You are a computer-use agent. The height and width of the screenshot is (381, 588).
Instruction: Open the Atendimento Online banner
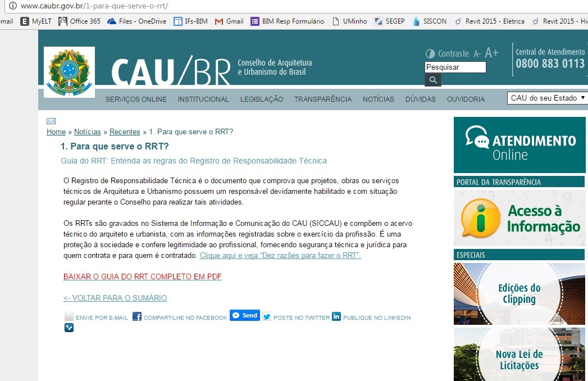pyautogui.click(x=519, y=145)
